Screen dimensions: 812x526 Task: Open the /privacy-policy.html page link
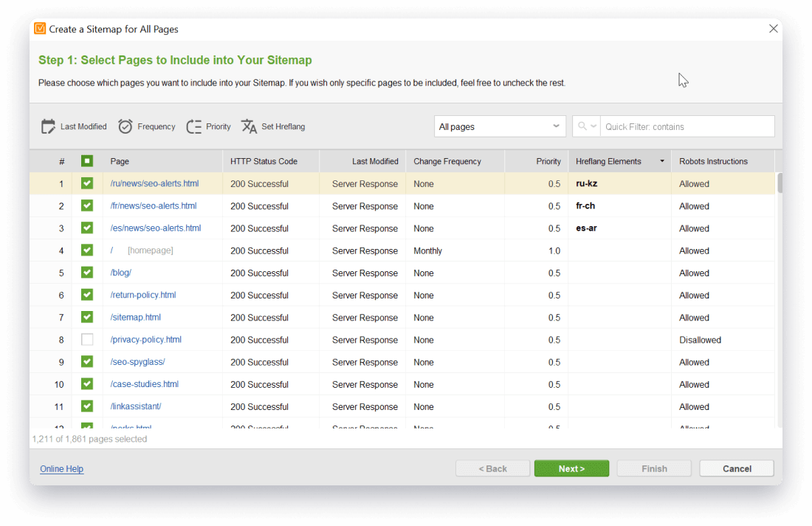pos(145,339)
